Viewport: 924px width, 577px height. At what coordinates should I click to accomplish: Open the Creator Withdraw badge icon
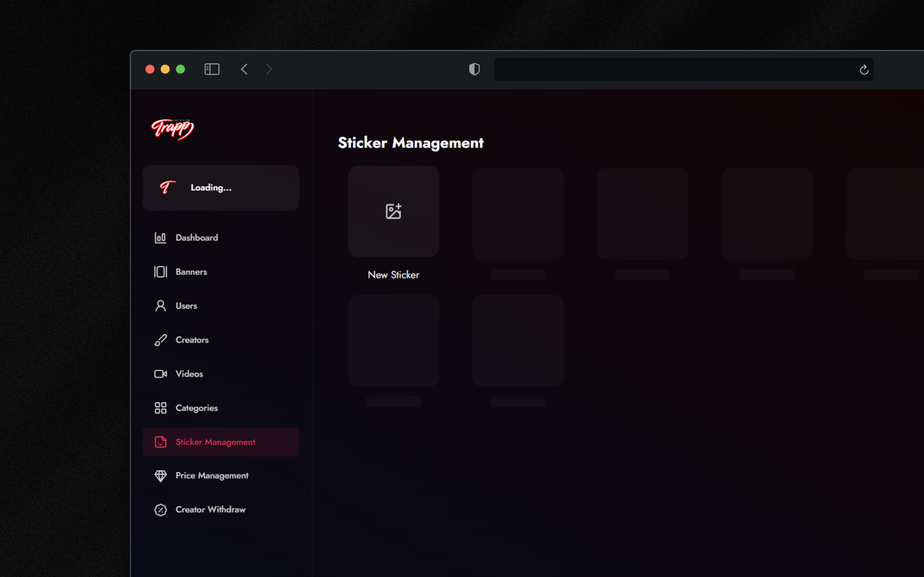coord(160,510)
